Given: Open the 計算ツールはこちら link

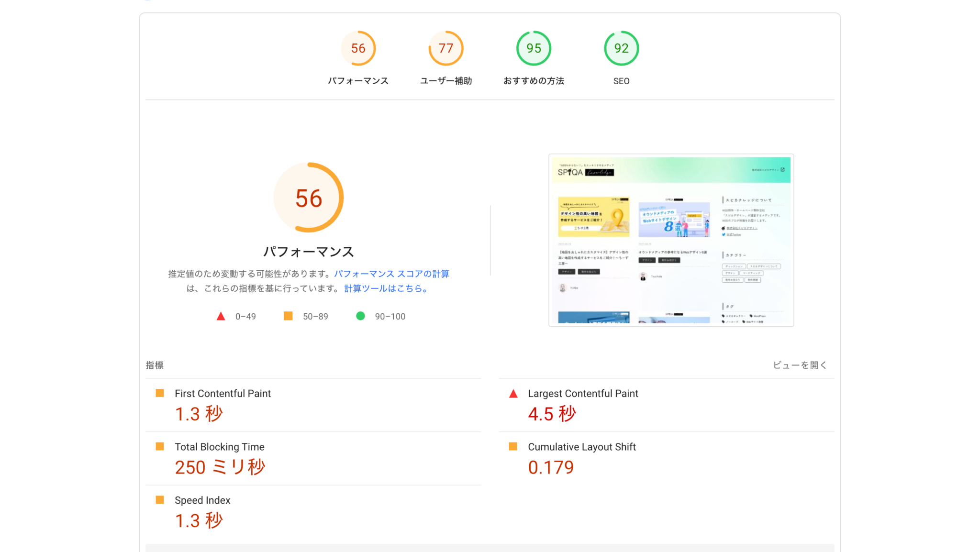Looking at the screenshot, I should [384, 288].
